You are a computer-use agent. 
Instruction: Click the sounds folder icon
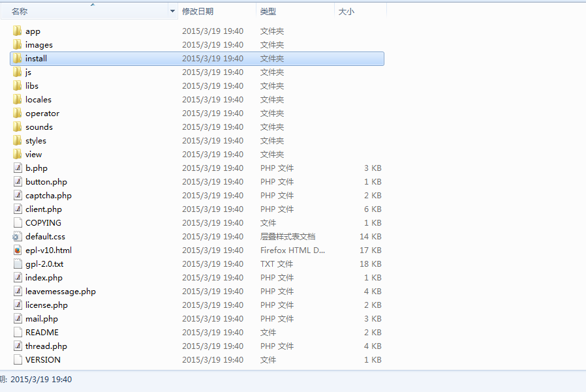pos(17,127)
